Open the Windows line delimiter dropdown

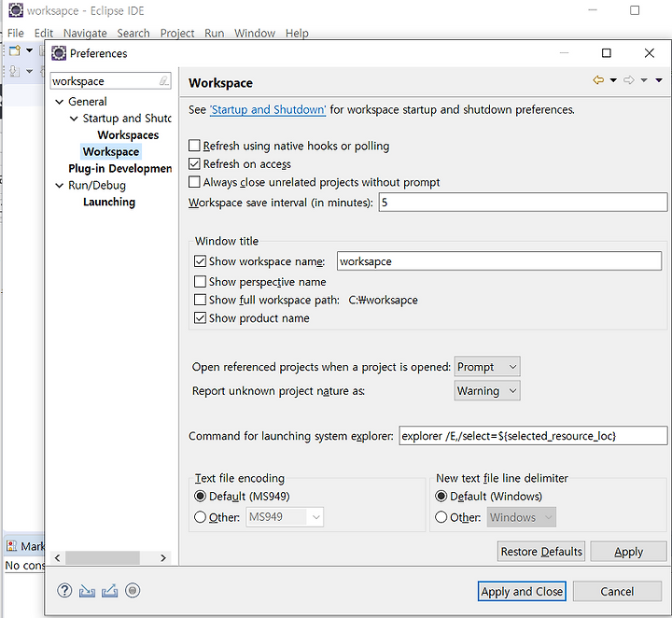(521, 517)
